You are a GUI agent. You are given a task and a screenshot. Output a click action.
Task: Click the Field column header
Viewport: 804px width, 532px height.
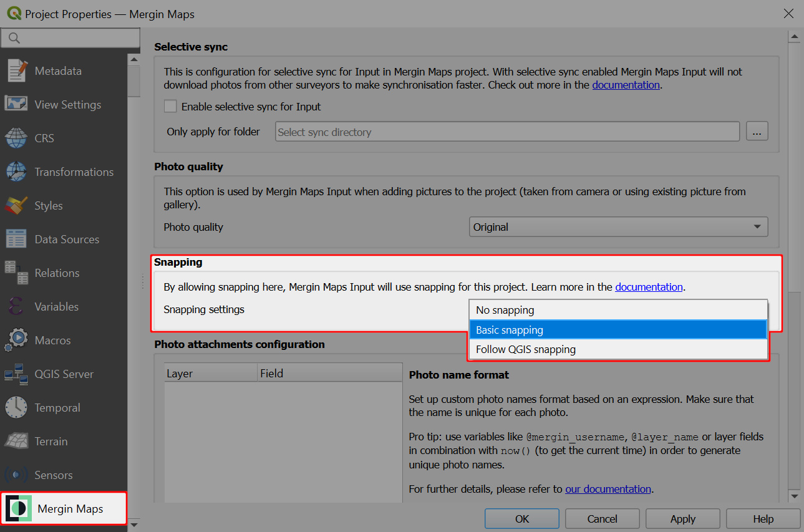tap(330, 373)
